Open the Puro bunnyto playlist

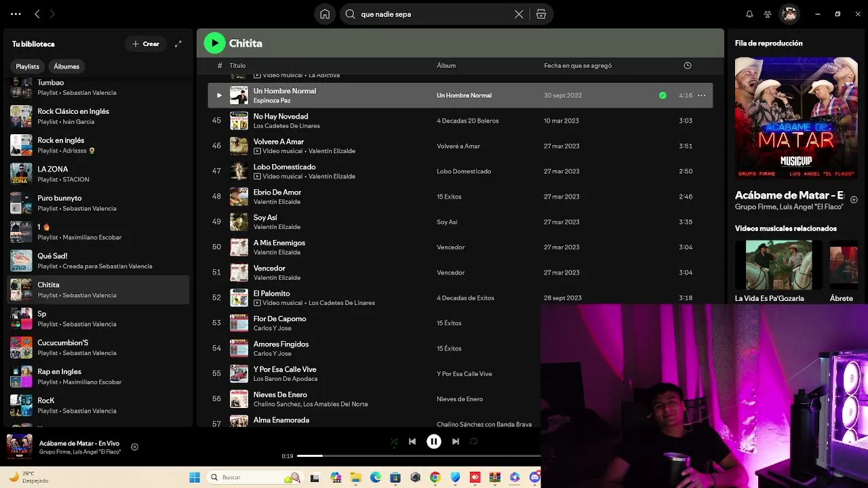[x=98, y=203]
